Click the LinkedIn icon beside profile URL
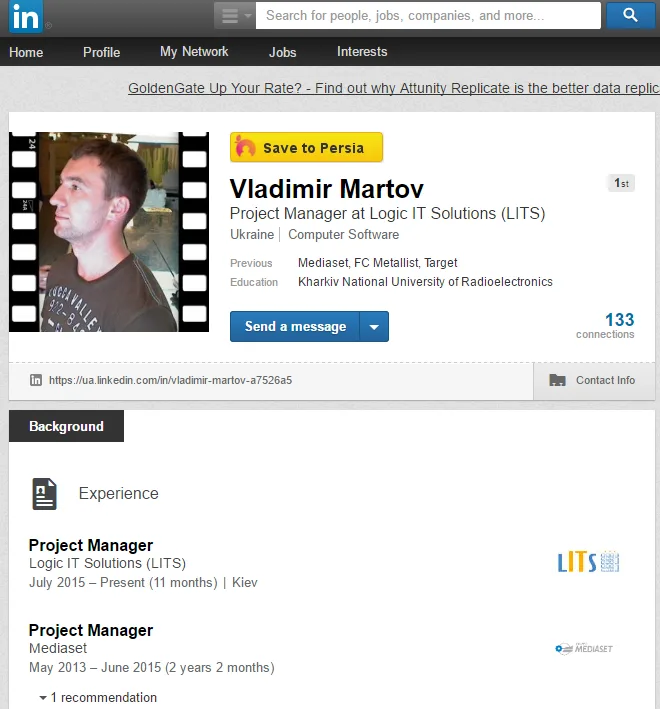 (36, 380)
